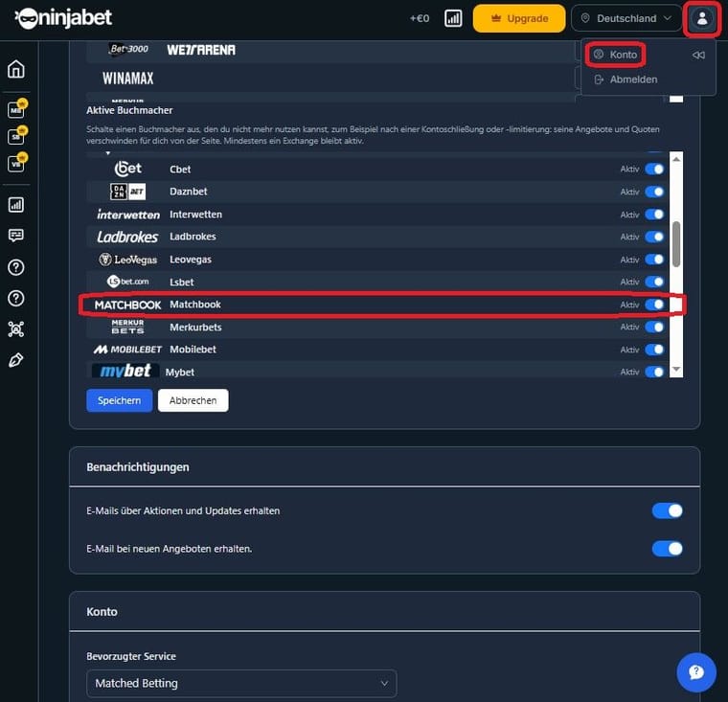Click the Wettarena logo
The height and width of the screenshot is (702, 728).
tap(201, 50)
